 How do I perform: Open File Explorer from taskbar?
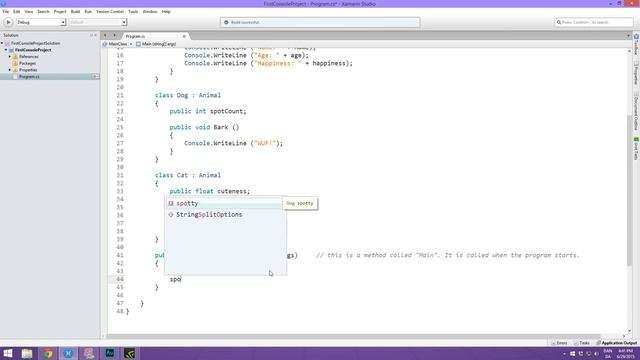click(27, 353)
